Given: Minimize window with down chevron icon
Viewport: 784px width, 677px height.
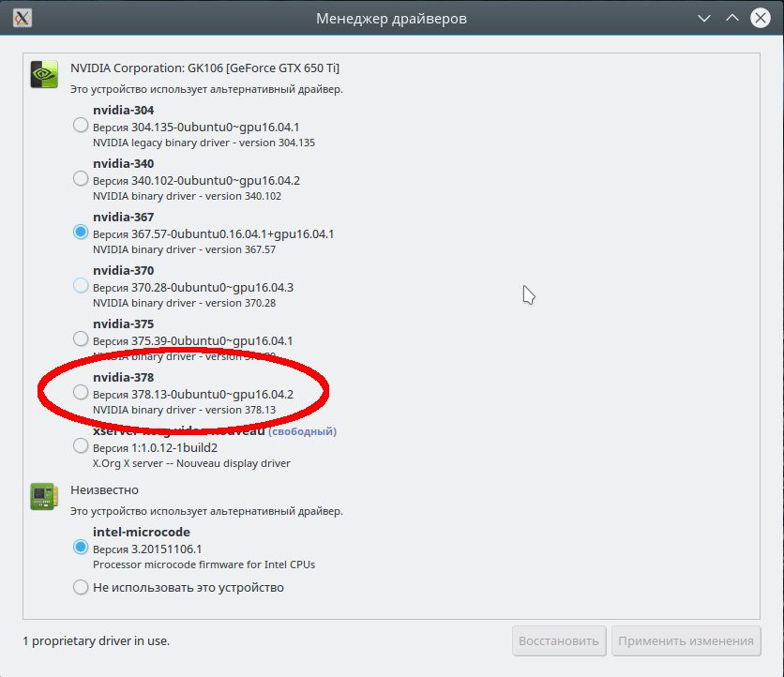Looking at the screenshot, I should tap(704, 19).
